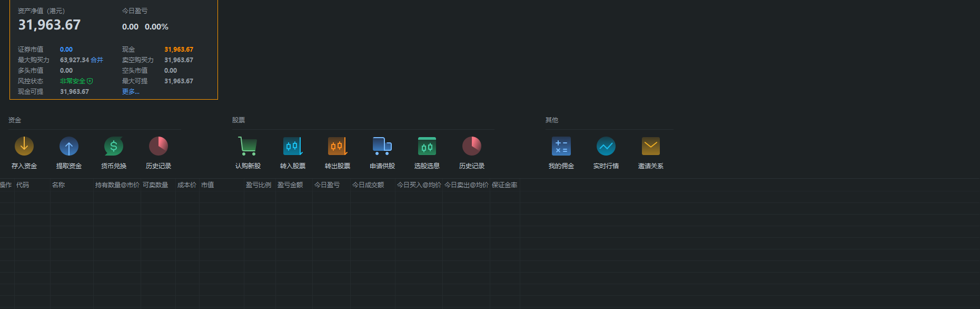Sort by the 名称 column header

click(x=58, y=185)
